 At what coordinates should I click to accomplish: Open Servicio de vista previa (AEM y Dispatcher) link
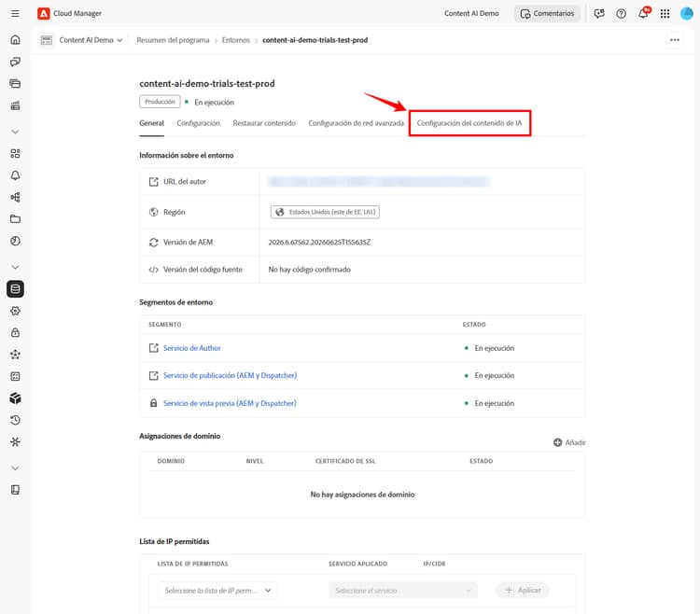click(x=230, y=403)
